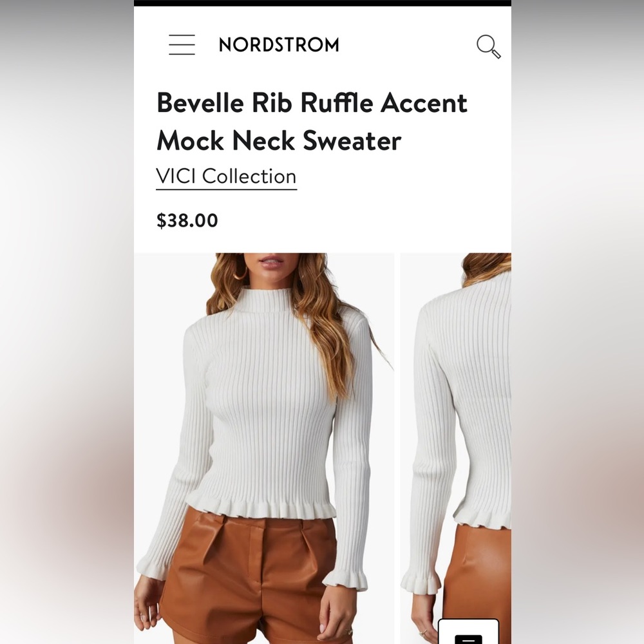Viewport: 644px width, 644px height.
Task: Tap the three-line menu icon beside Nordstrom
Action: [x=182, y=45]
